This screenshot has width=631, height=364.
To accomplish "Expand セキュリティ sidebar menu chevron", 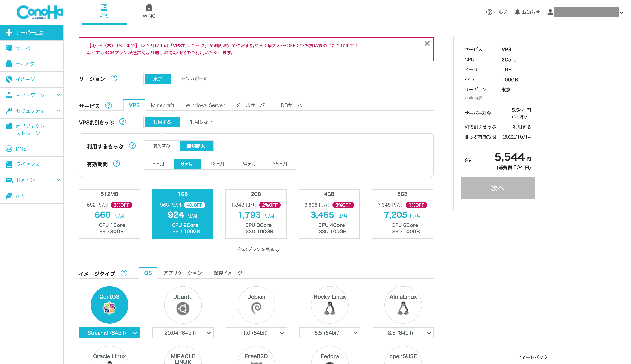I will pyautogui.click(x=59, y=111).
